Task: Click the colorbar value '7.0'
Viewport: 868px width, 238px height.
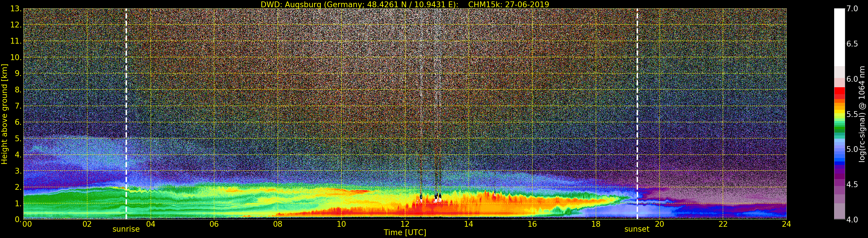Action: click(852, 9)
